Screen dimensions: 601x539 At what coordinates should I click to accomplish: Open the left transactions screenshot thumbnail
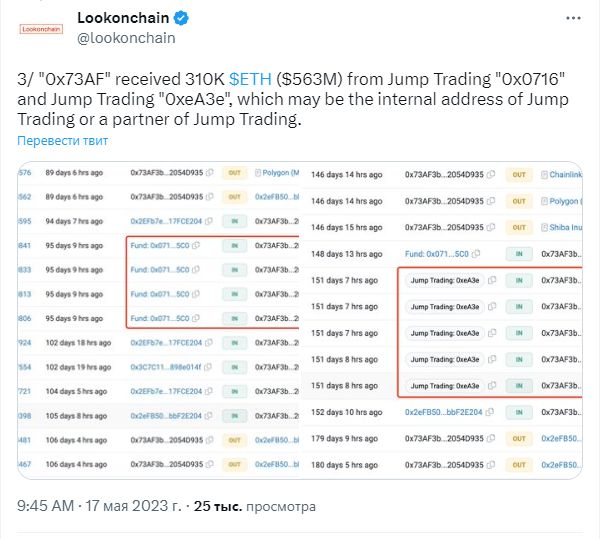click(x=158, y=320)
